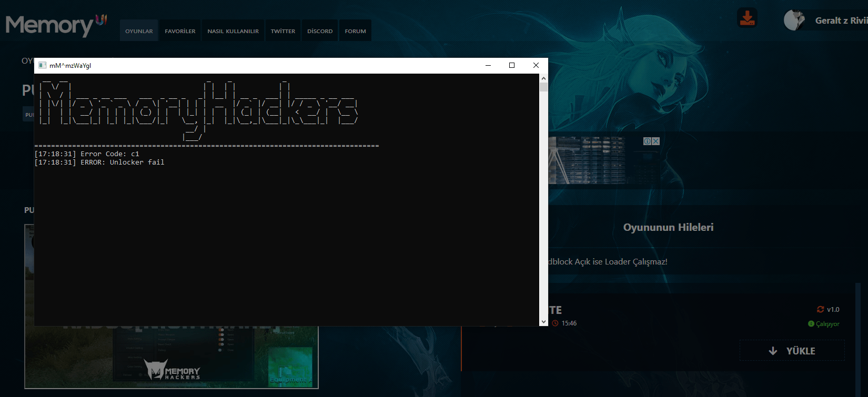Click the "15:46" time text

[x=569, y=323]
